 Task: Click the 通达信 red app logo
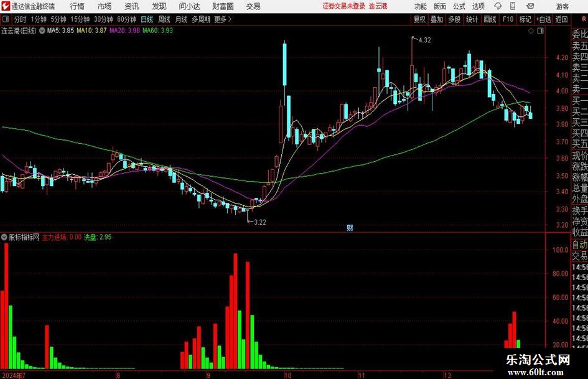[x=5, y=6]
